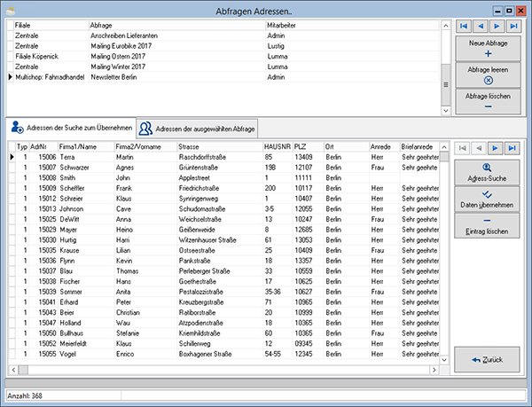Go to first query record in the top navigator
This screenshot has height=407, width=532.
coord(464,26)
